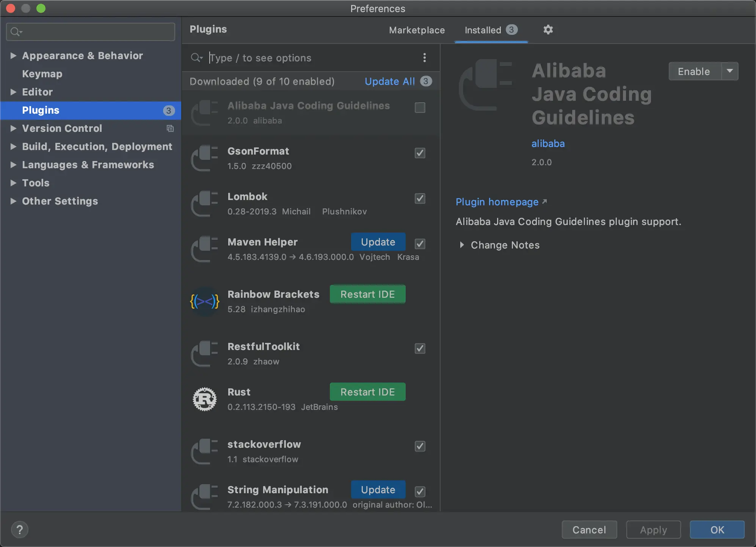Open the three-dot options menu
The height and width of the screenshot is (547, 756).
point(424,58)
